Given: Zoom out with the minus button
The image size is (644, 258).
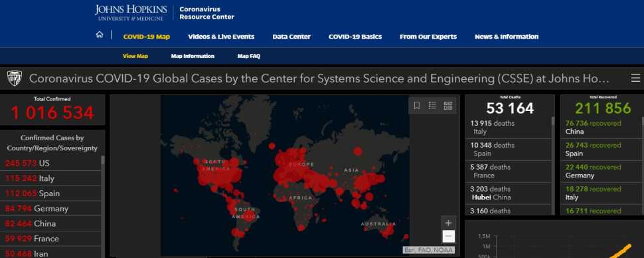Looking at the screenshot, I should pyautogui.click(x=449, y=237).
